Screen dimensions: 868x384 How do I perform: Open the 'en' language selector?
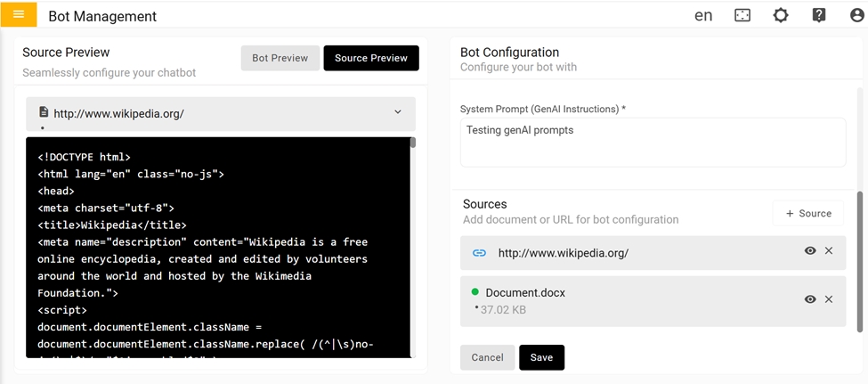pyautogui.click(x=703, y=15)
